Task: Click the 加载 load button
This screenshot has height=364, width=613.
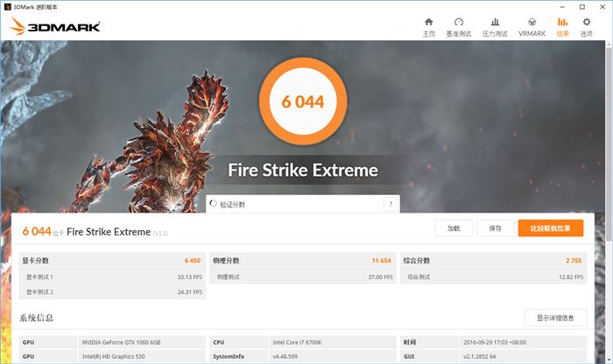Action: click(454, 228)
